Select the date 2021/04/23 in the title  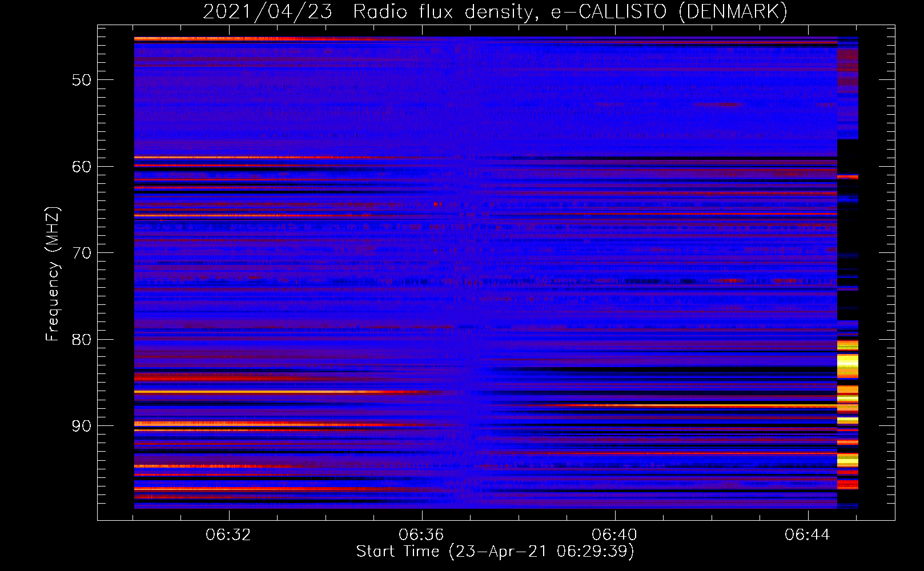tap(267, 12)
